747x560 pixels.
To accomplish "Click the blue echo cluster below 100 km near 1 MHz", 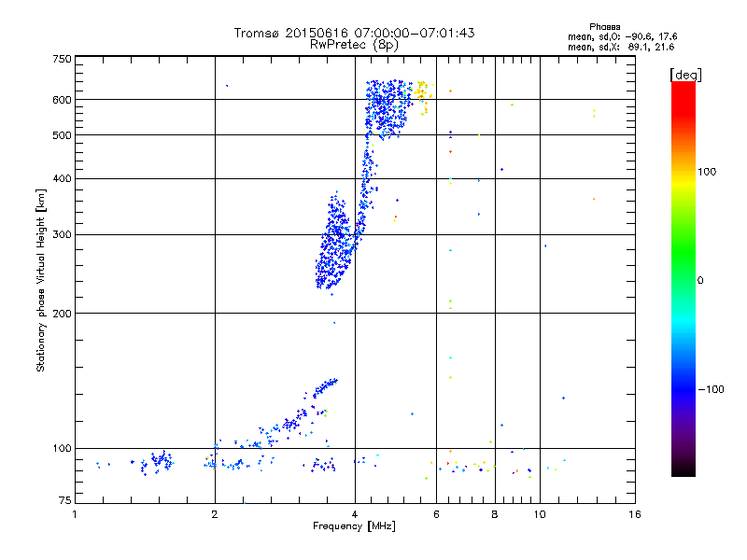I will [157, 462].
